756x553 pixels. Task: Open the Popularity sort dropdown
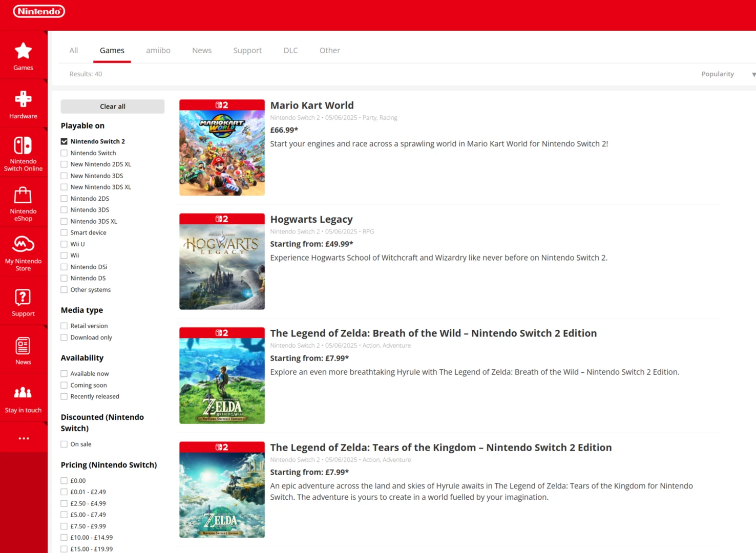pyautogui.click(x=727, y=74)
